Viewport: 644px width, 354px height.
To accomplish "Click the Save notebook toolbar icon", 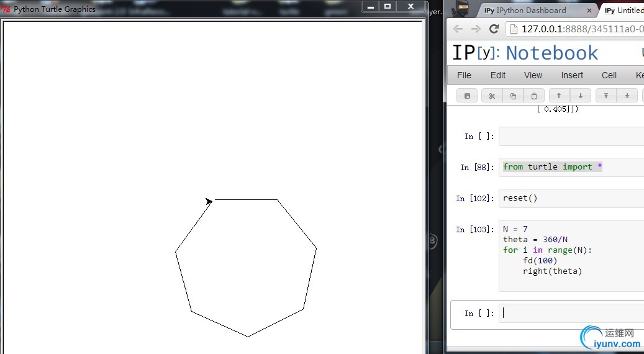I will [467, 96].
